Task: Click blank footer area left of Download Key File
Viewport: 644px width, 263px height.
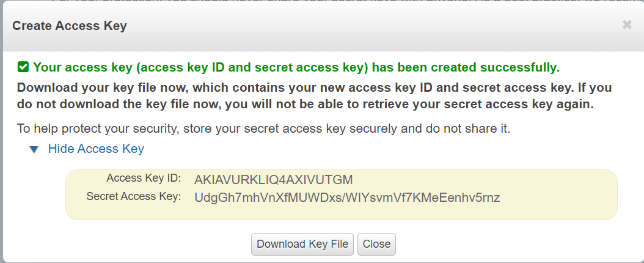Action: (x=122, y=244)
